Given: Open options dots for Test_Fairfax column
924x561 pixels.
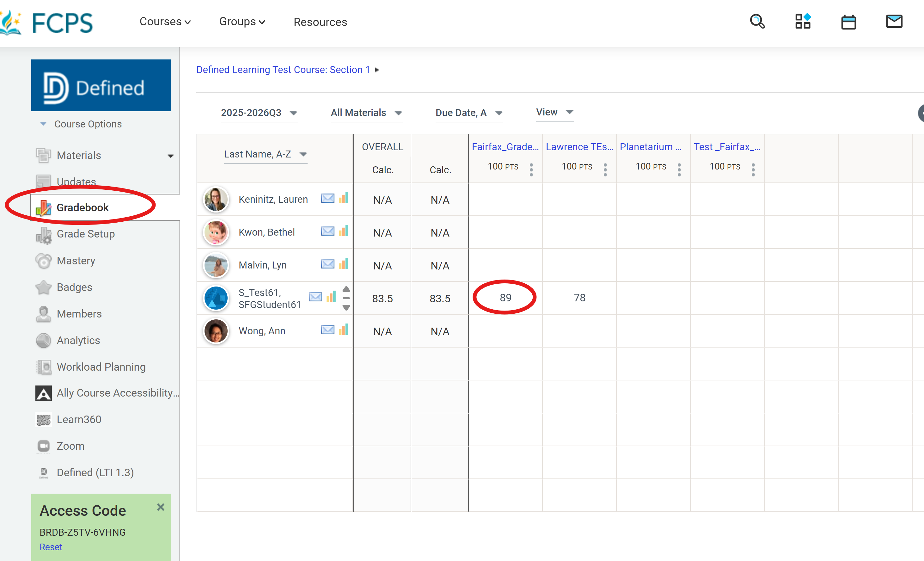Looking at the screenshot, I should [753, 170].
